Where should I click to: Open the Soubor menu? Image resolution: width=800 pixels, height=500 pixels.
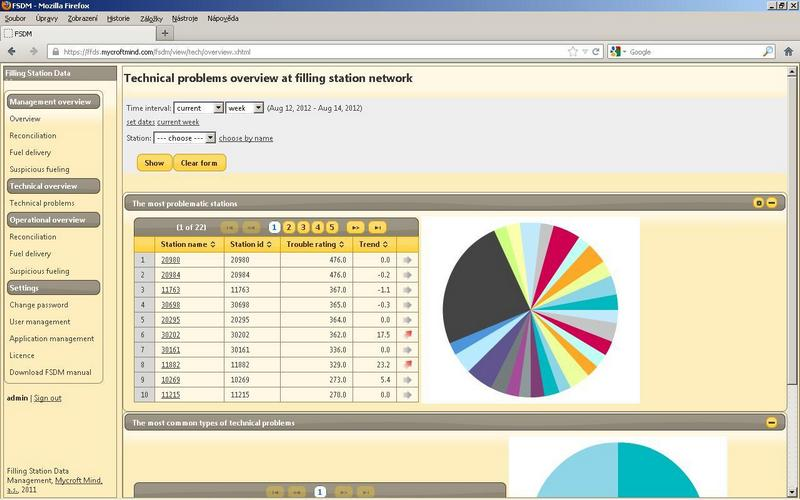(x=15, y=18)
